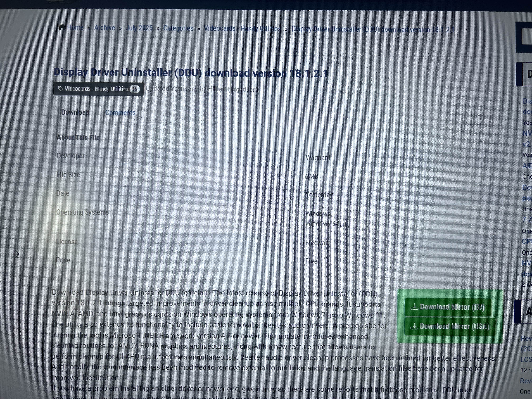Switch to the Comments tab

tap(120, 113)
